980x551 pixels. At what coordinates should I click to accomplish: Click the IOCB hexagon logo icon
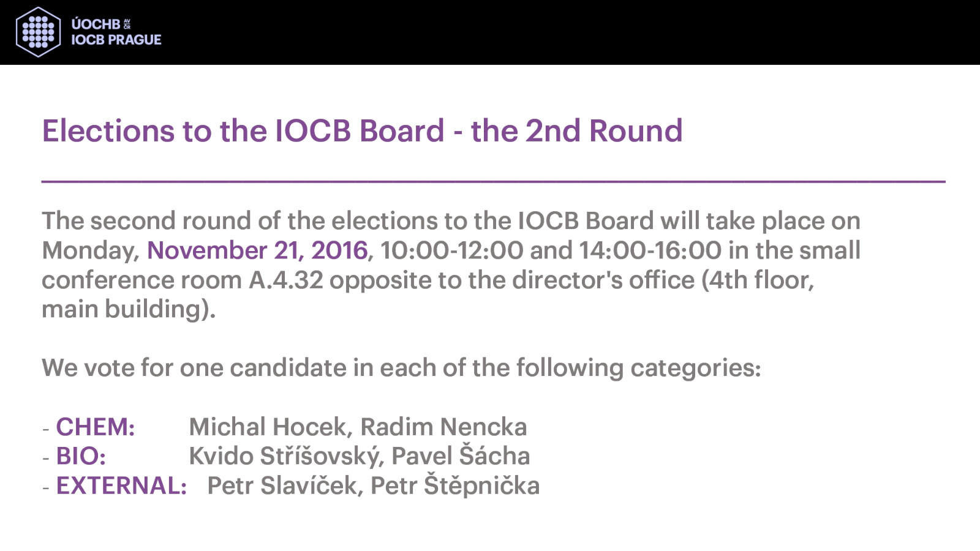pyautogui.click(x=38, y=32)
